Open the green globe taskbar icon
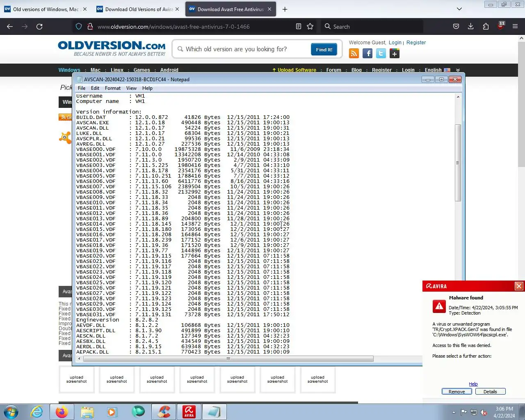This screenshot has width=525, height=420. coord(138,412)
